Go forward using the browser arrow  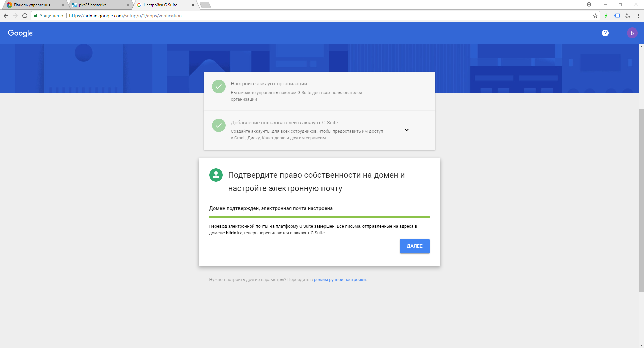15,16
